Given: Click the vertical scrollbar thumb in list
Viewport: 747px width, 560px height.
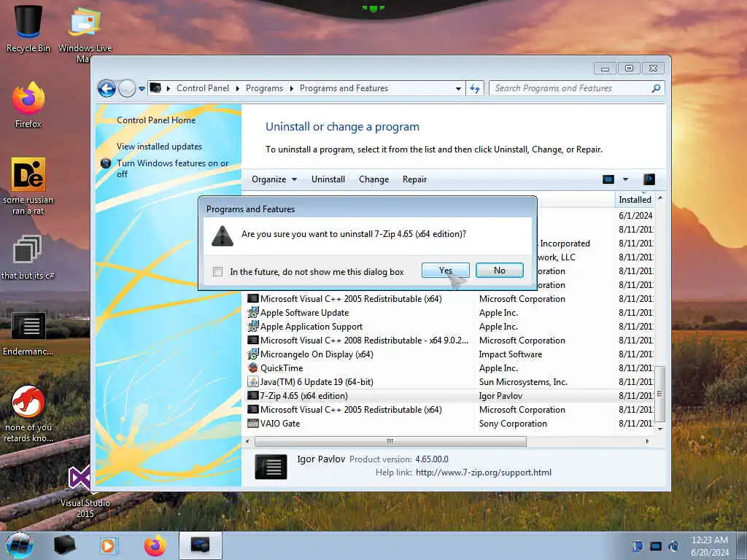Looking at the screenshot, I should (x=659, y=394).
